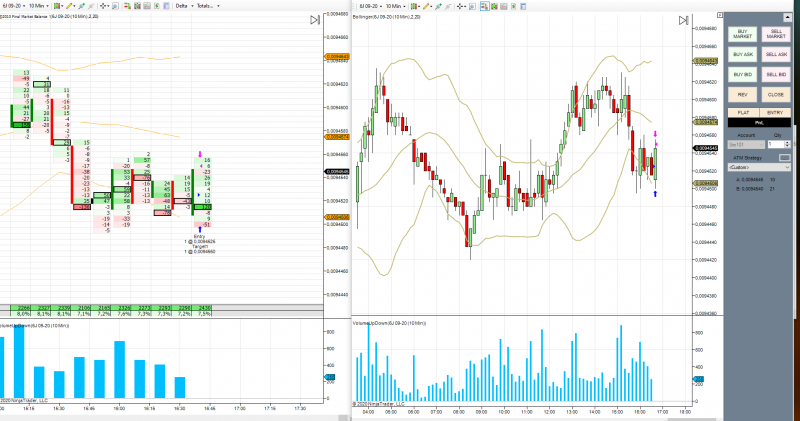Select crosshair cursor tool in right toolbar

tap(460, 6)
